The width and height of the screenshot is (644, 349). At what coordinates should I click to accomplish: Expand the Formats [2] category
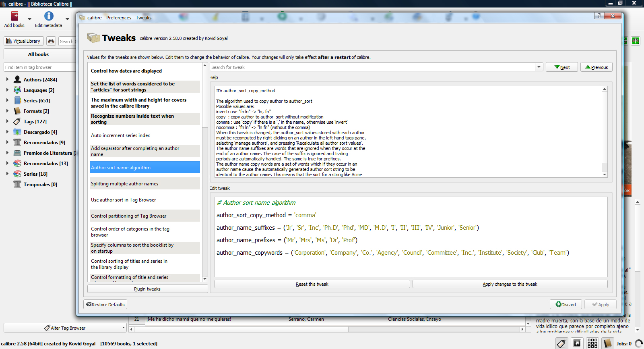pos(7,111)
